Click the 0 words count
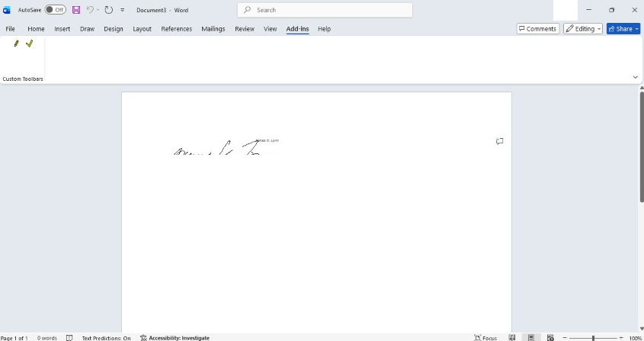 (x=46, y=338)
